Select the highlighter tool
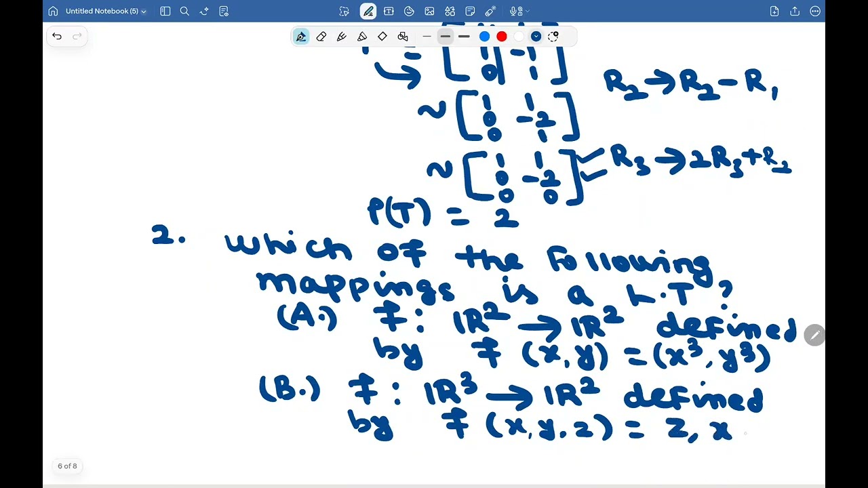868x488 pixels. pyautogui.click(x=362, y=36)
